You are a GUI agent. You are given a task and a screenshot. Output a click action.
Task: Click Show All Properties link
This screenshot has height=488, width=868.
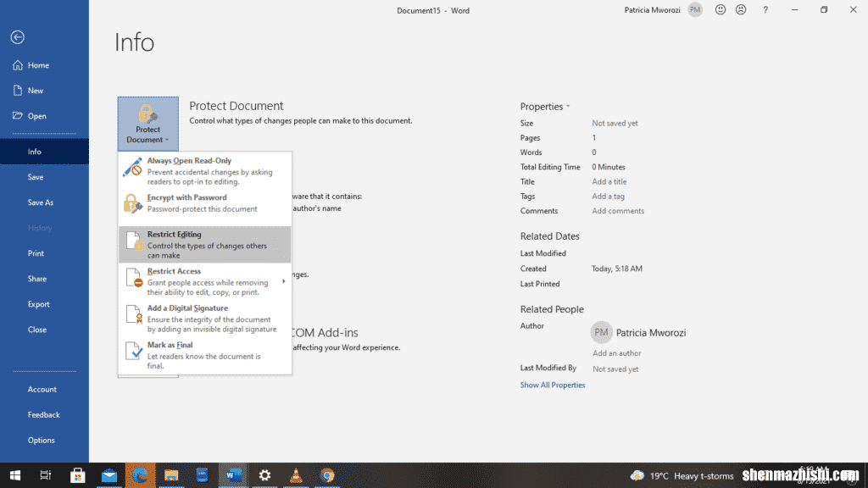[x=553, y=385]
